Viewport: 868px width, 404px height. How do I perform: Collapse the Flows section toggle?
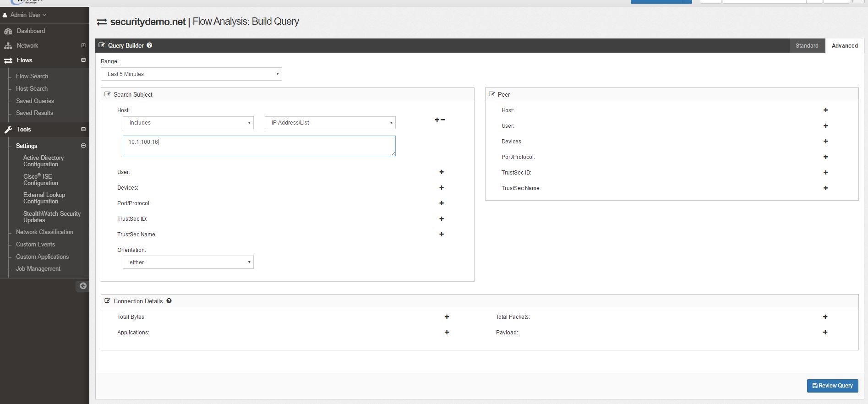pos(83,60)
